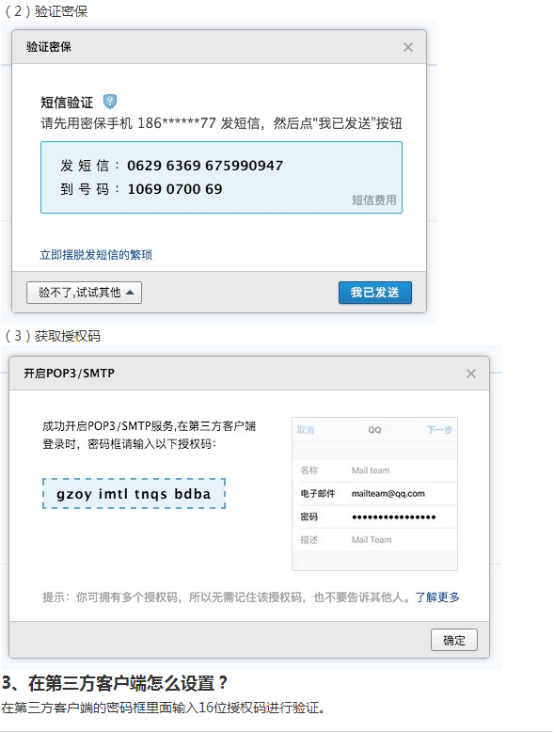554x733 pixels.
Task: Expand the 验不了,试试其他 dropdown
Action: coord(84,293)
